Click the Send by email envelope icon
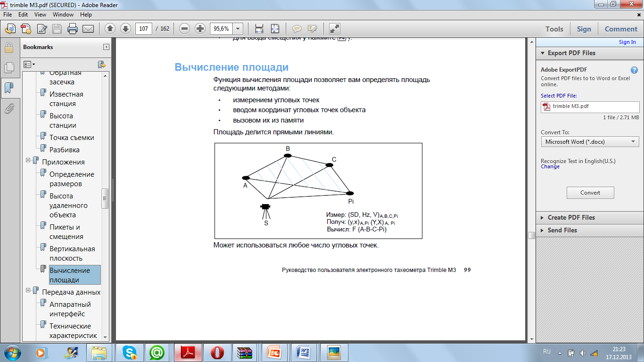644x362 pixels. coord(88,29)
